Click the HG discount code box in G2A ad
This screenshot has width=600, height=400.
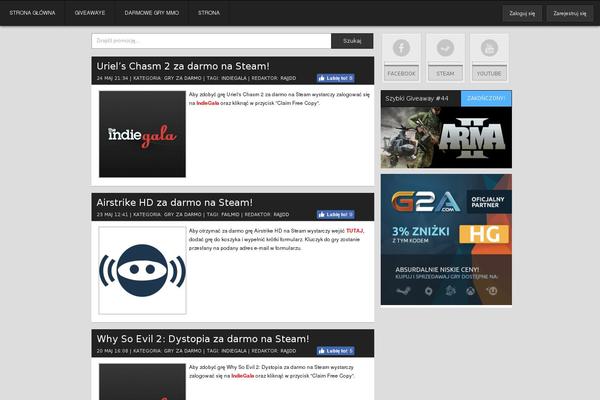[x=484, y=234]
